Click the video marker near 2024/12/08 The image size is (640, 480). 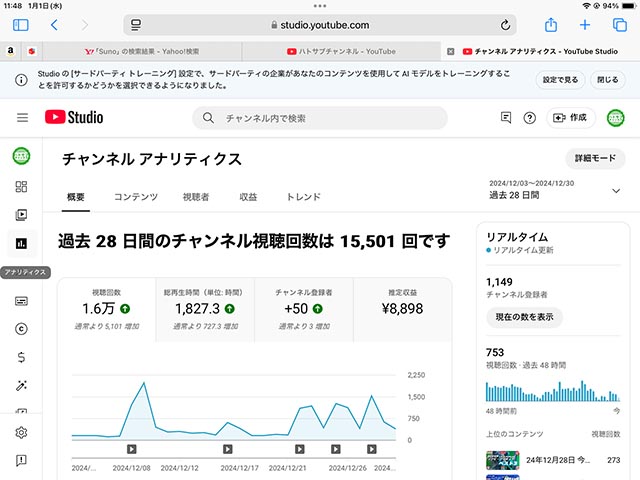[x=131, y=449]
